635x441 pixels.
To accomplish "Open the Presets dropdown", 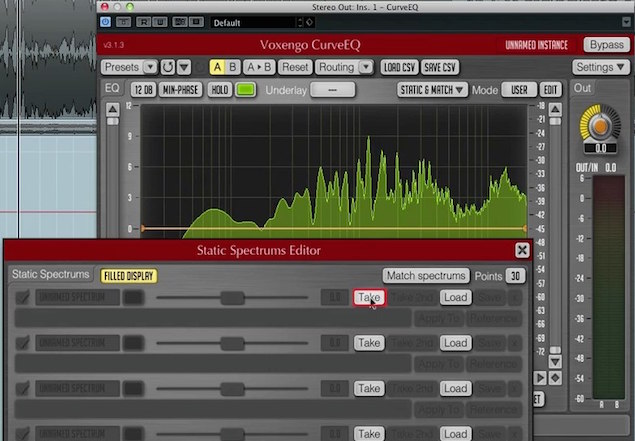I will click(129, 67).
